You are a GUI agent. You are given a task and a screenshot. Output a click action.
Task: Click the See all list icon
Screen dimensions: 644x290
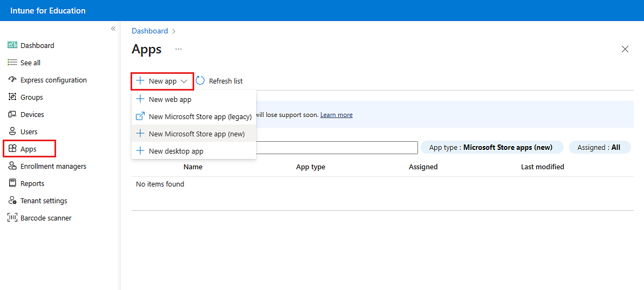(x=12, y=63)
